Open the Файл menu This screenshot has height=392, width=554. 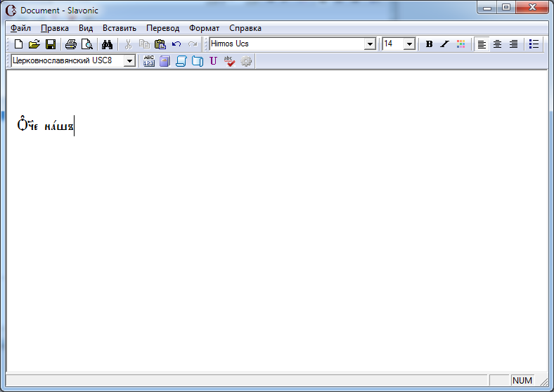(x=20, y=28)
